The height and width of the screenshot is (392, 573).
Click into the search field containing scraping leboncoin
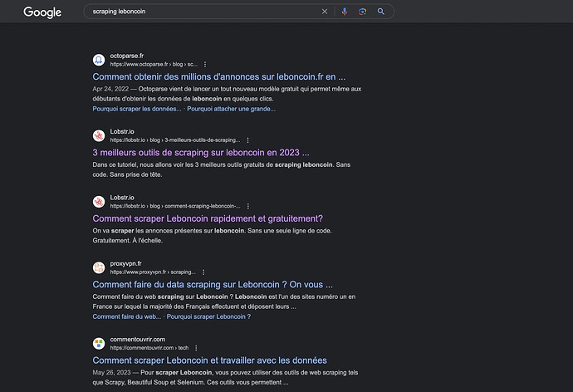click(199, 12)
